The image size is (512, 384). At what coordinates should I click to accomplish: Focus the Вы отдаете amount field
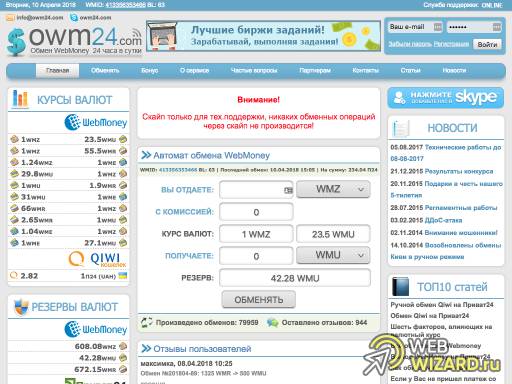pyautogui.click(x=256, y=190)
